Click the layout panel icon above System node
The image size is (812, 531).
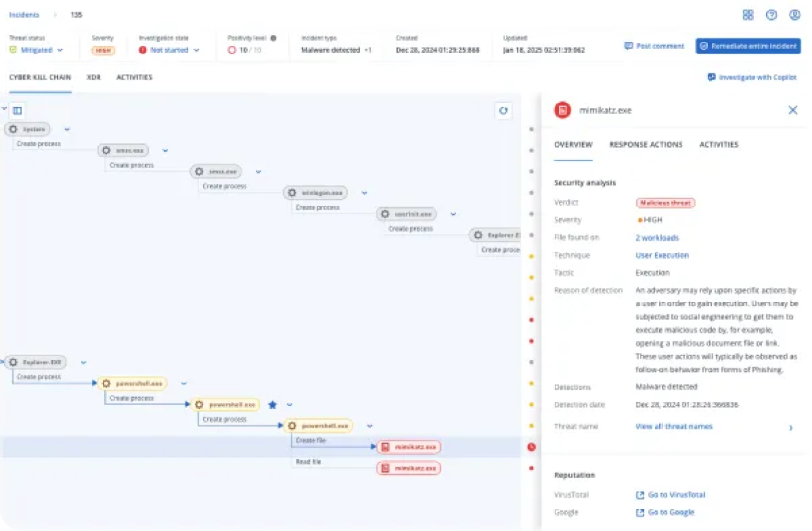coord(17,110)
